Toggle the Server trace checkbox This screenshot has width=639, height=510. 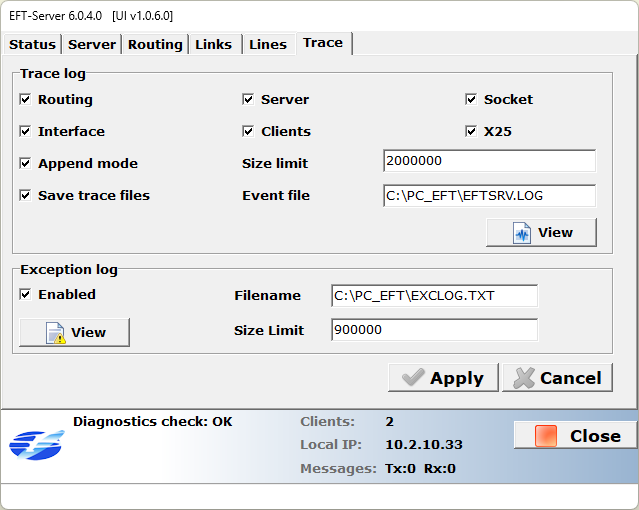(248, 99)
